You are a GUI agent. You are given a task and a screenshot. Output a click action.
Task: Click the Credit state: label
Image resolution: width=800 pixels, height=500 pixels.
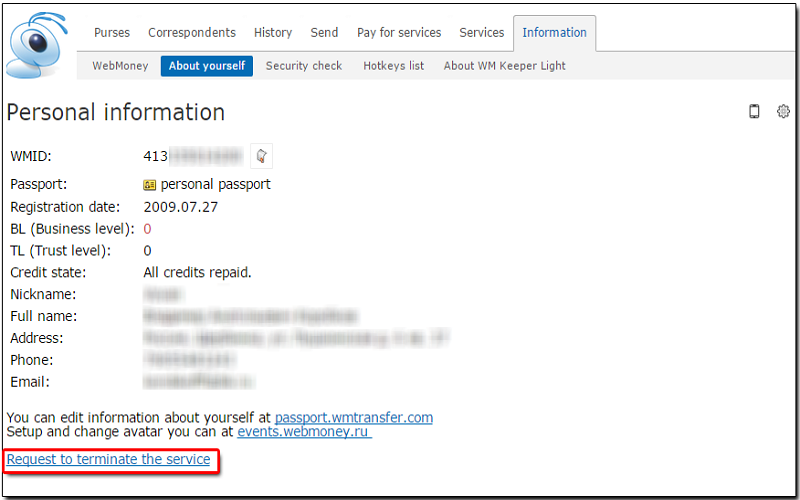48,272
